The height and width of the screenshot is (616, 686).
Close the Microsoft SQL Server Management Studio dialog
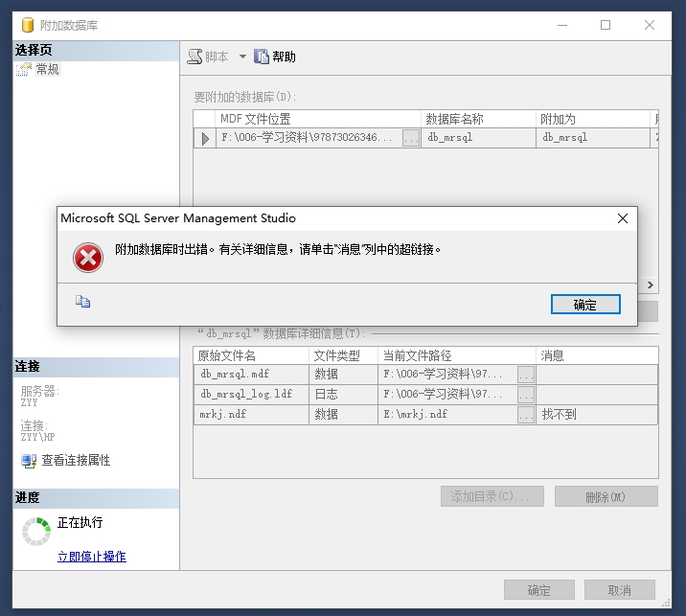click(x=623, y=218)
